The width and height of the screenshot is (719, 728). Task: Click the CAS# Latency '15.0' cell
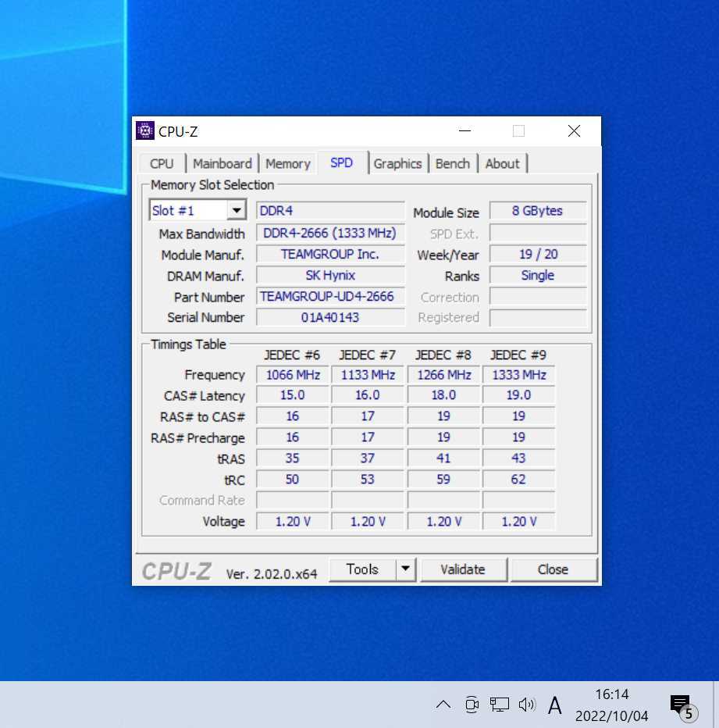click(x=293, y=395)
